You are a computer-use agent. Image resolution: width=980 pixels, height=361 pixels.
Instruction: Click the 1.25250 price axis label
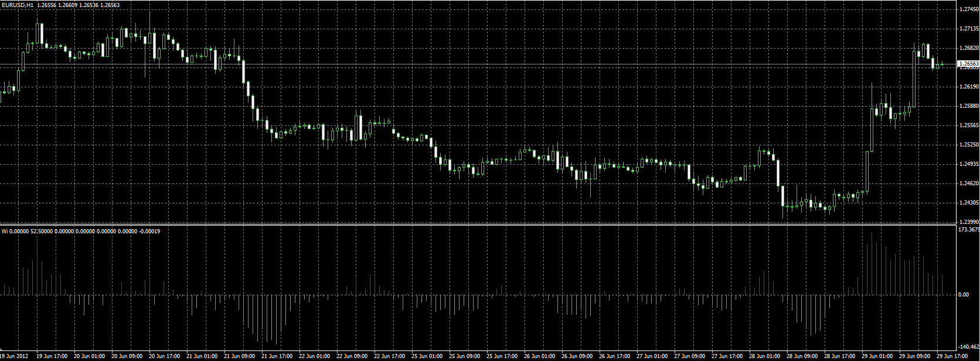tap(968, 145)
